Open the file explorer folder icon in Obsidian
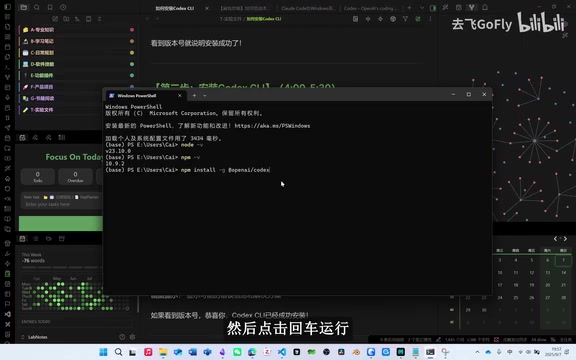The height and width of the screenshot is (360, 576). (x=24, y=7)
